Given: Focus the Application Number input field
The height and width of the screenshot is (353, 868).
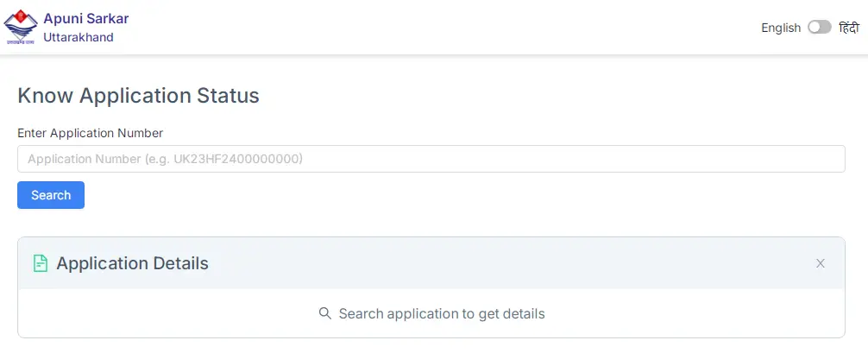Looking at the screenshot, I should (431, 159).
